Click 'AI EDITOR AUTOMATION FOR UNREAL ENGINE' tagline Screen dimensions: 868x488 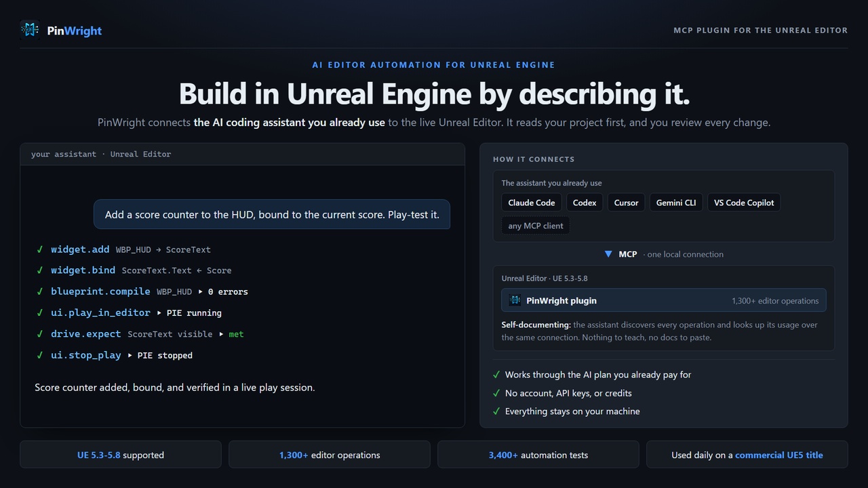(434, 65)
